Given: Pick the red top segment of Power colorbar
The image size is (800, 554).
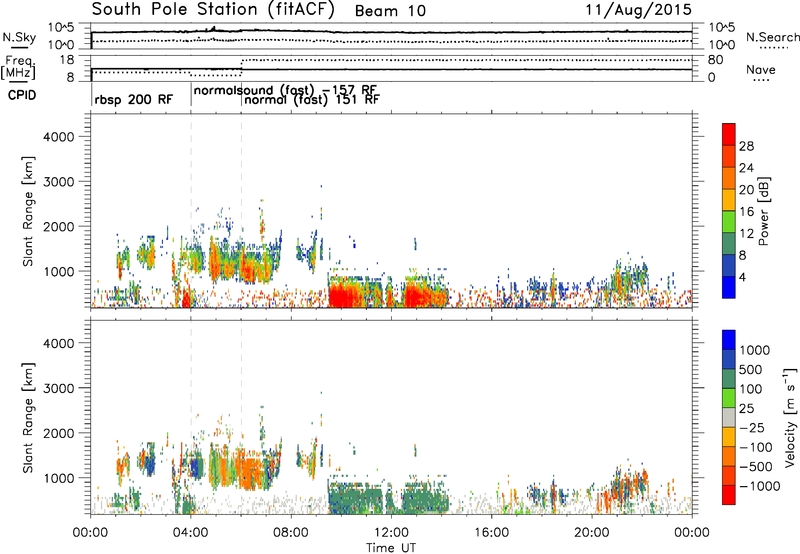Looking at the screenshot, I should [729, 134].
